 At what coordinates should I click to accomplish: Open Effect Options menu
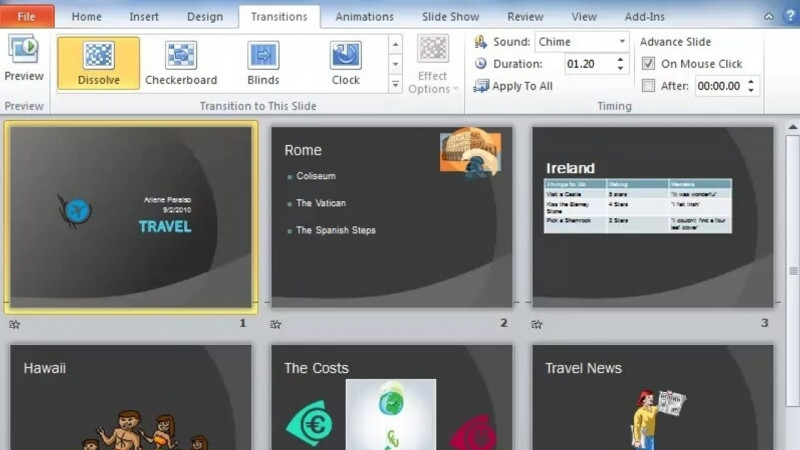pos(433,64)
